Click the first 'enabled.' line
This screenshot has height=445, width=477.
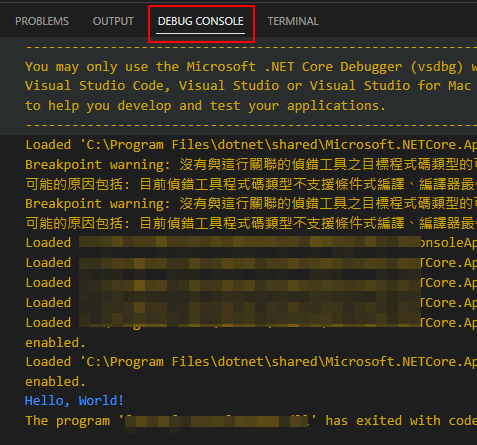click(x=55, y=343)
